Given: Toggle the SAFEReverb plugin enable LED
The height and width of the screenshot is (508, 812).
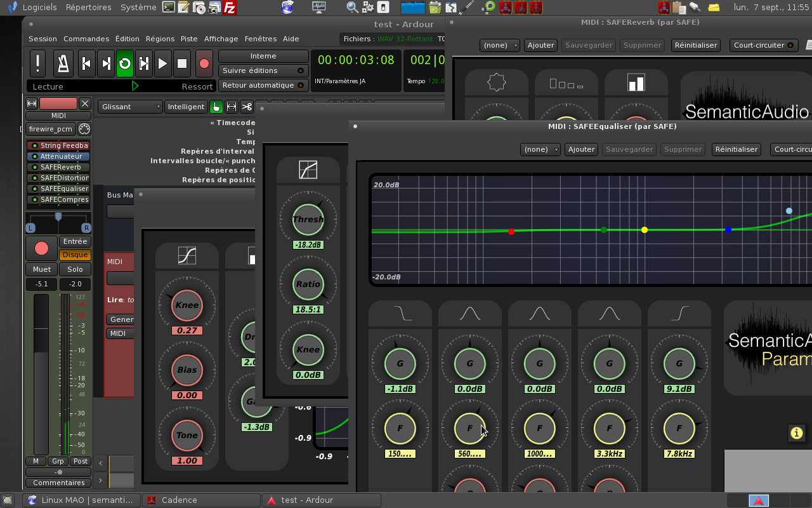Looking at the screenshot, I should pyautogui.click(x=35, y=167).
